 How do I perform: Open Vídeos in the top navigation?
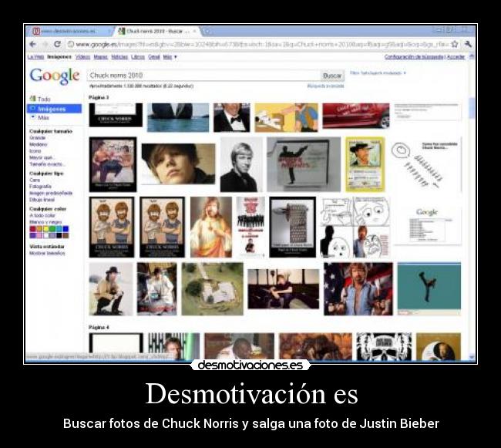[x=82, y=57]
